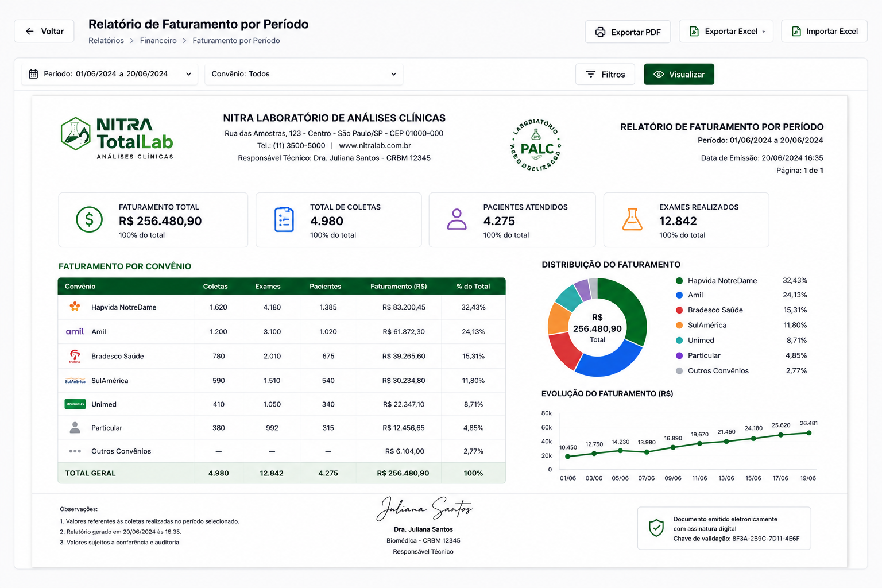
Task: Click the green Visualizar button
Action: point(679,75)
